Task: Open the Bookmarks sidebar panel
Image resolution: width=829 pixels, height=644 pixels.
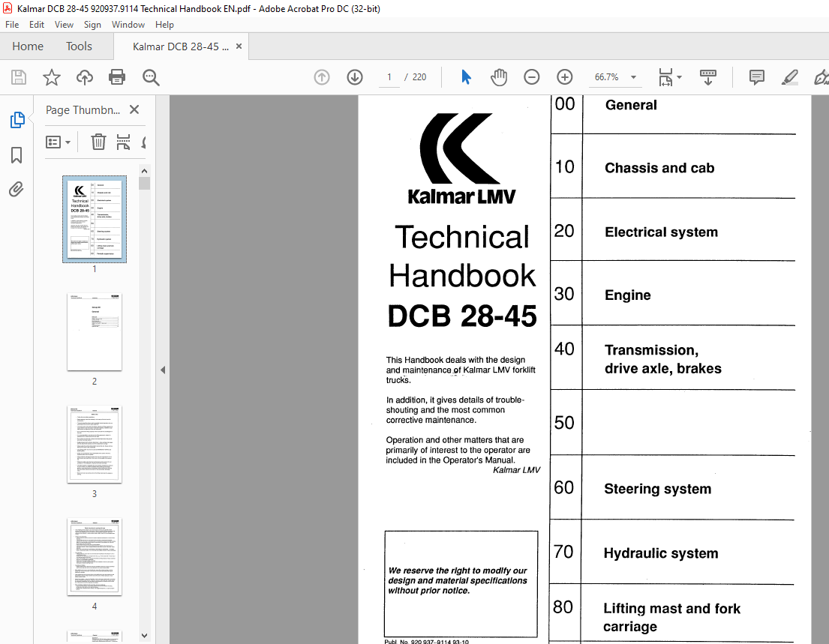Action: coord(17,154)
